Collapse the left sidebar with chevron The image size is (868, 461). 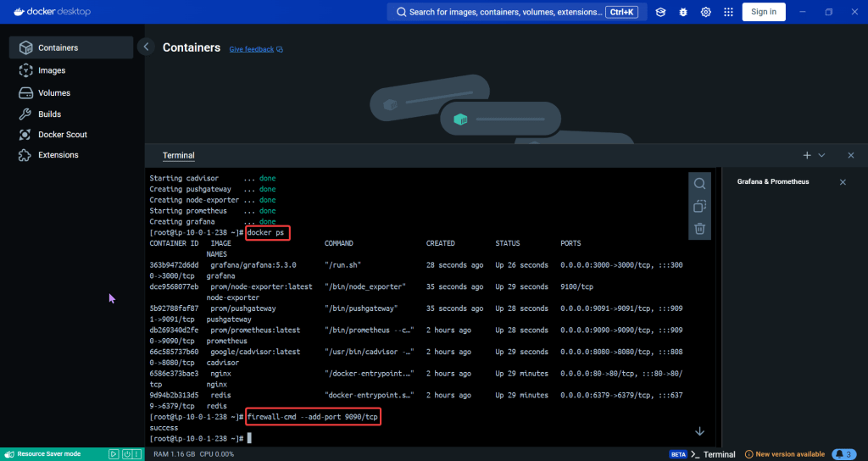[147, 47]
